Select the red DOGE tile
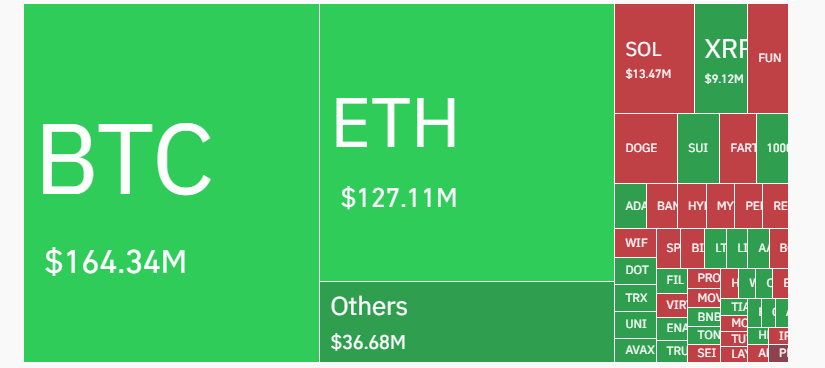Viewport: 825px width, 368px height. (x=646, y=148)
